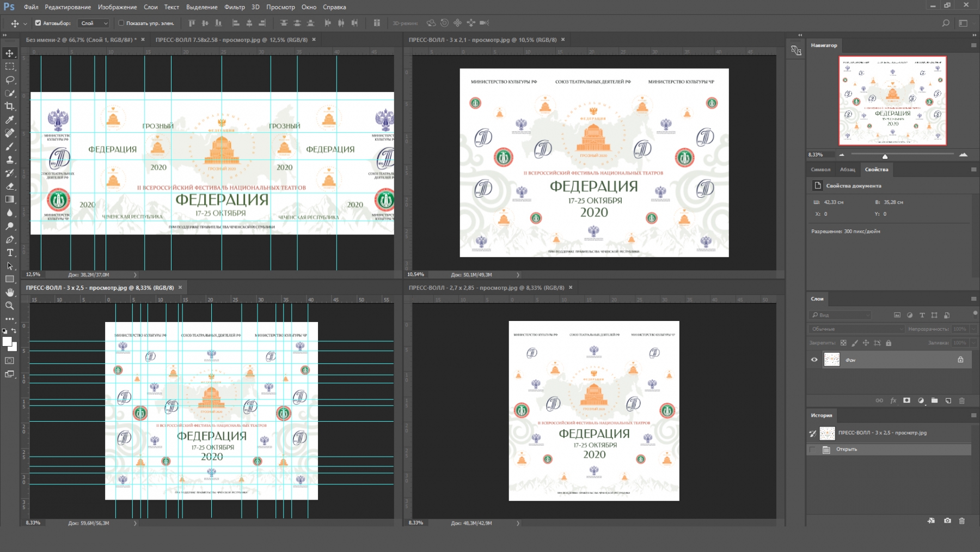Image resolution: width=980 pixels, height=552 pixels.
Task: Open blend mode Обычные dropdown
Action: pos(856,329)
